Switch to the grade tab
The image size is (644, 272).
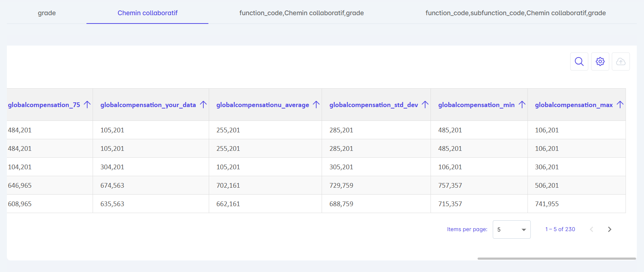47,13
